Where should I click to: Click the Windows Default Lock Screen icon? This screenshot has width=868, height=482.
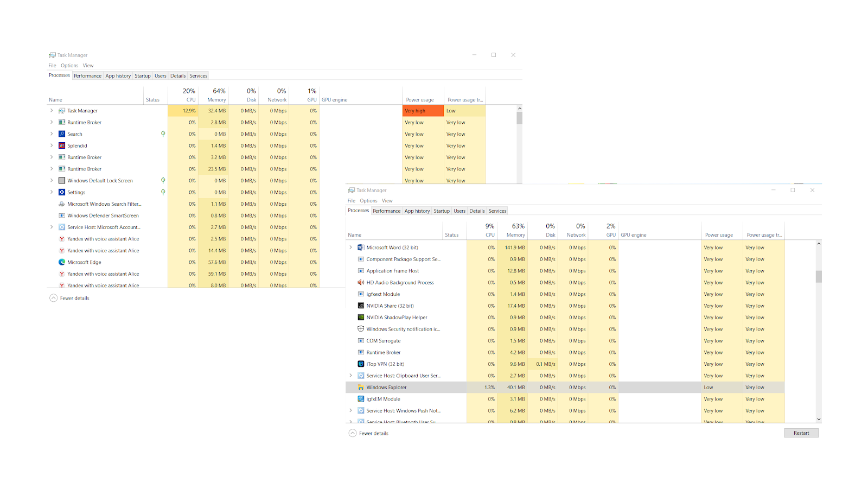pos(62,181)
